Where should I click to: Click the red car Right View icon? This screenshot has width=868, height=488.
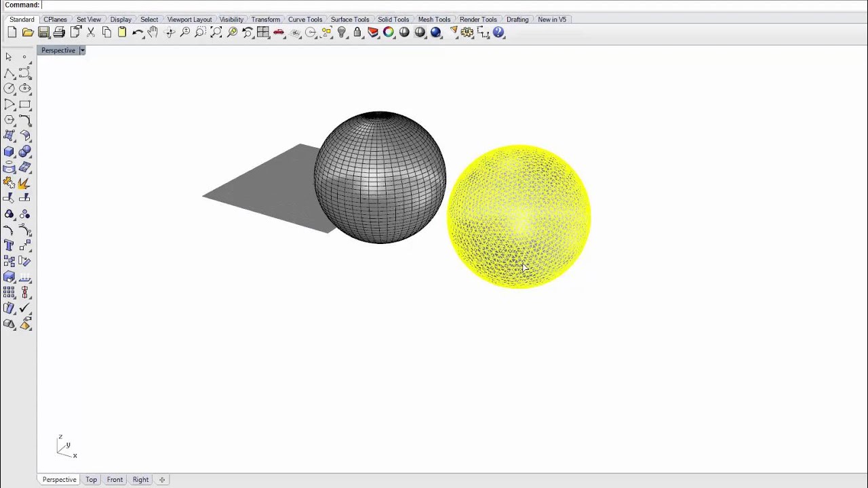(x=279, y=33)
